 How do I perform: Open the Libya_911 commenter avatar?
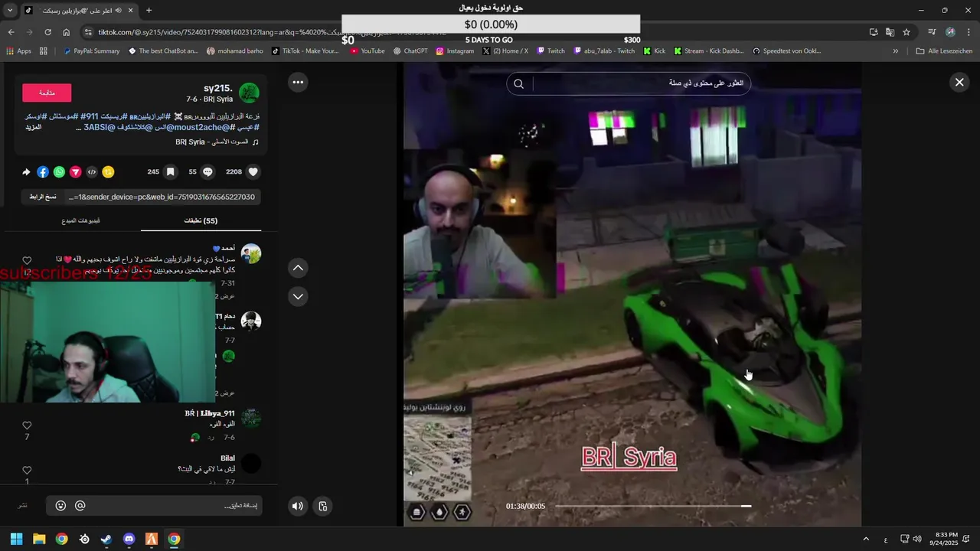tap(250, 418)
